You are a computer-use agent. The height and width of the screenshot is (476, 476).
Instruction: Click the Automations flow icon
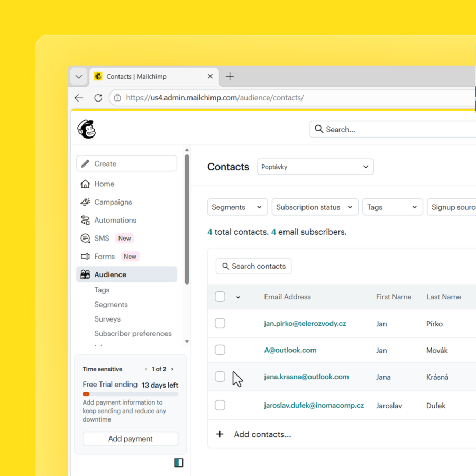[85, 220]
